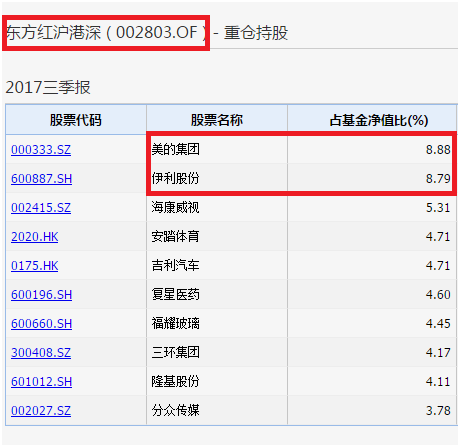
Task: Select the stock name 安踏体育
Action: point(176,236)
